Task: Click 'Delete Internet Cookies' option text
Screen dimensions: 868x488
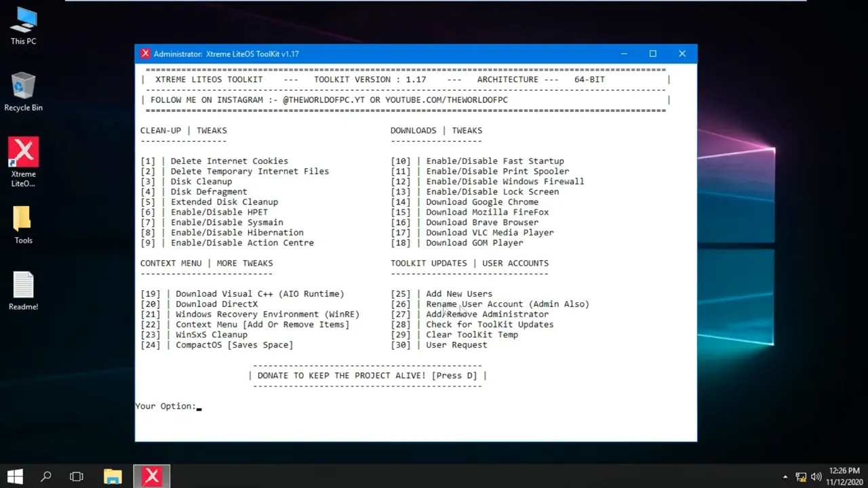Action: click(x=229, y=161)
